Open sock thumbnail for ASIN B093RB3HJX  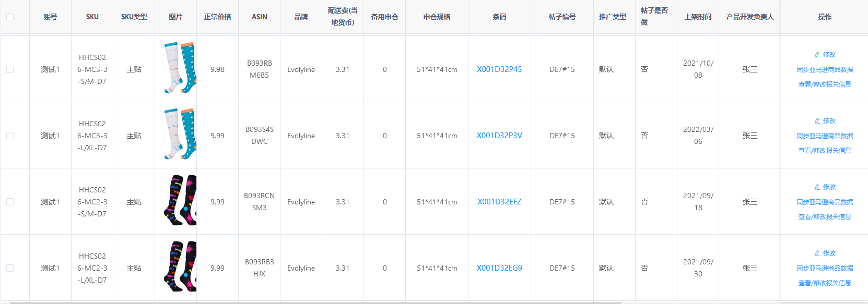click(x=180, y=267)
